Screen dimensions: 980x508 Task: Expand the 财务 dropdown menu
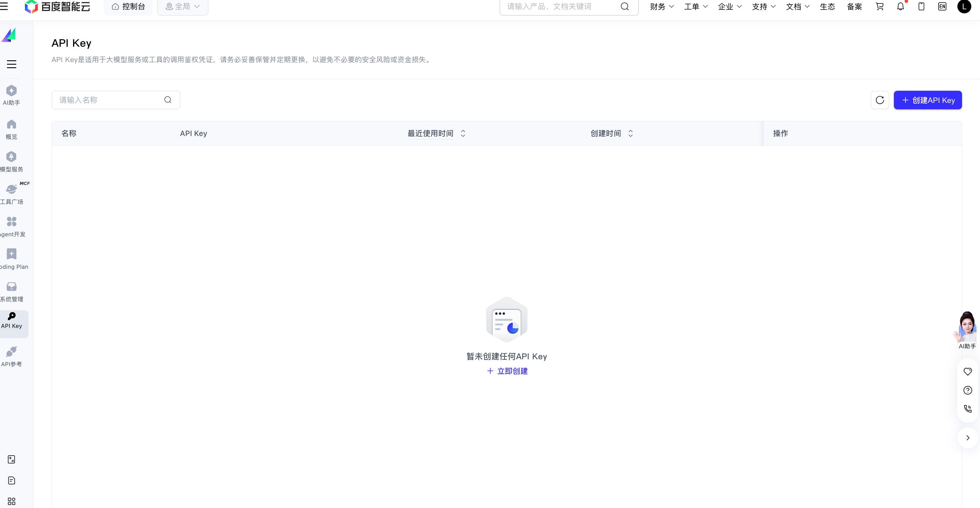[661, 6]
